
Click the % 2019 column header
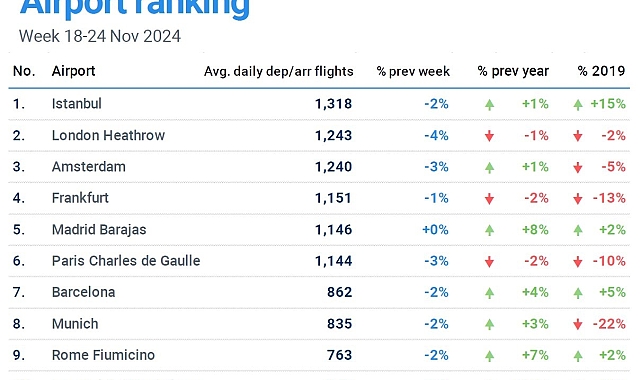pos(601,71)
